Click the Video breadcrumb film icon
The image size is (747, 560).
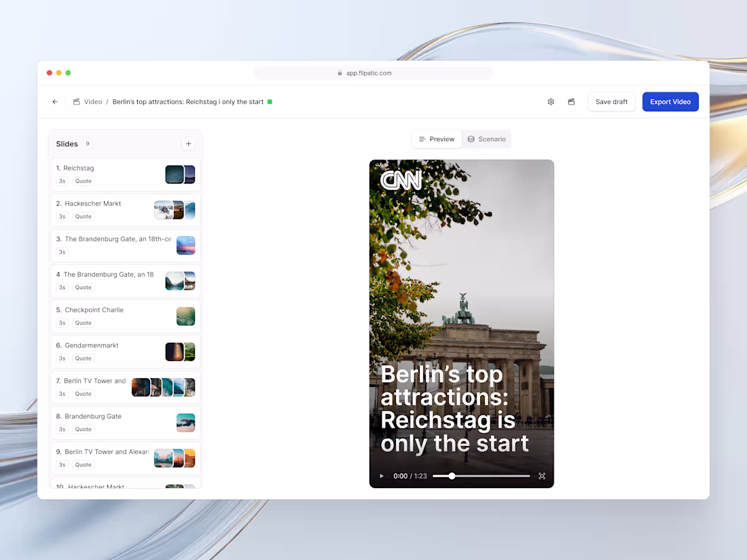(x=77, y=101)
